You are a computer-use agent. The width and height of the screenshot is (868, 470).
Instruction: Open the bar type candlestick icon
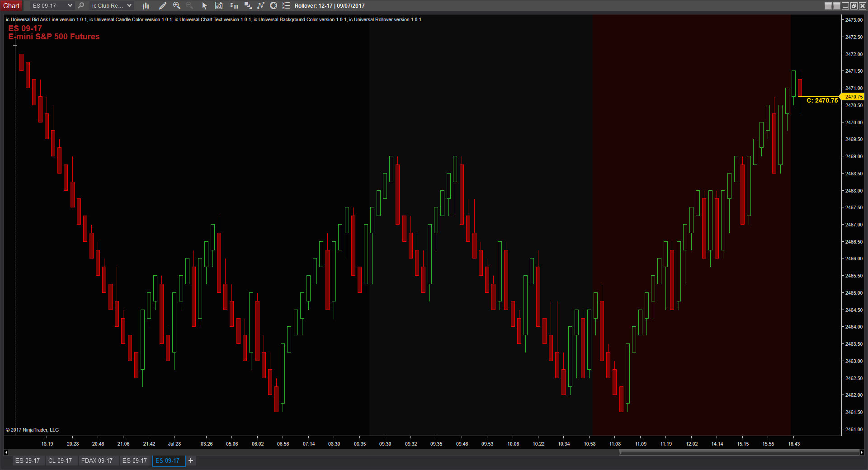(x=146, y=6)
